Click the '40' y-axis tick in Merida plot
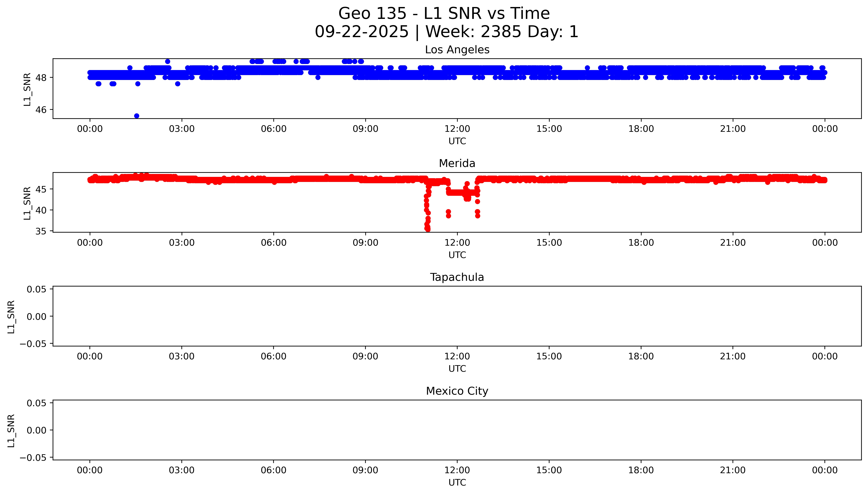The width and height of the screenshot is (868, 494). click(41, 210)
